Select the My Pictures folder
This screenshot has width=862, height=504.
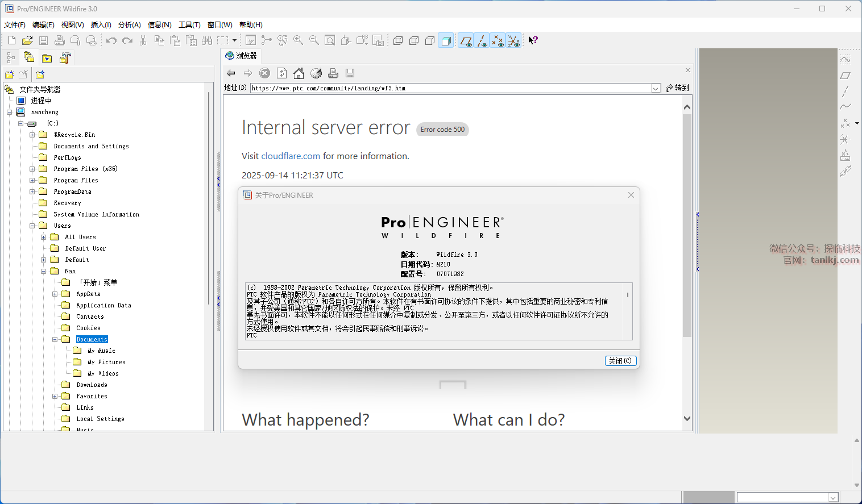[106, 362]
